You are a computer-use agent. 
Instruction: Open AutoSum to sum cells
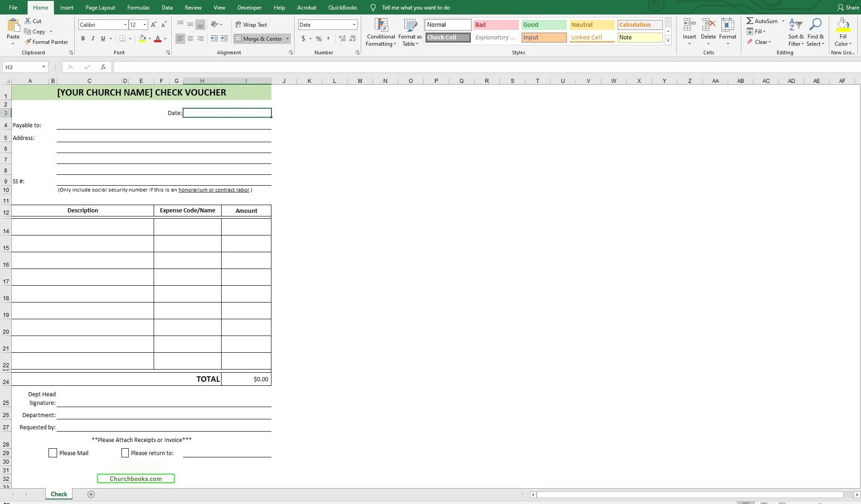[x=763, y=21]
